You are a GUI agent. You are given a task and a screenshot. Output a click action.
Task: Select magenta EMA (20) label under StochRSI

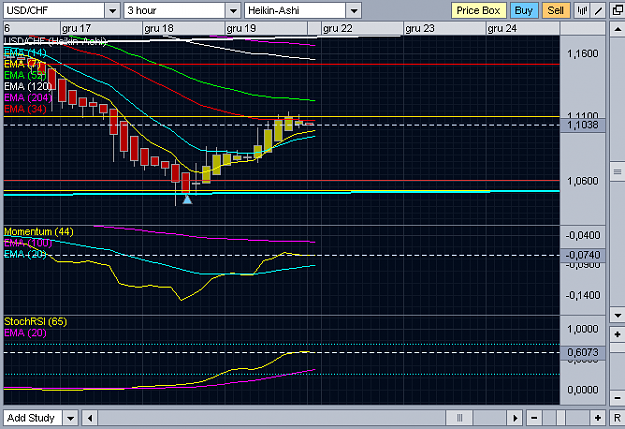tap(25, 333)
